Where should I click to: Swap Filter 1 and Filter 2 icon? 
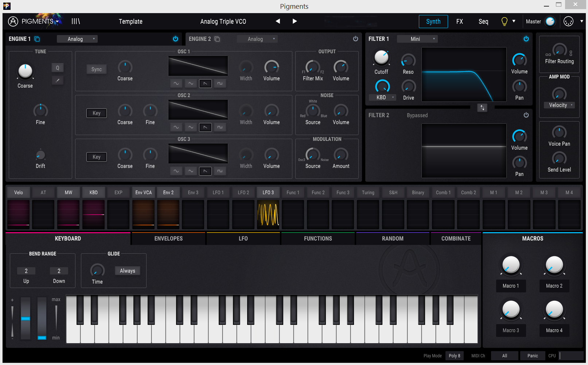click(x=482, y=108)
